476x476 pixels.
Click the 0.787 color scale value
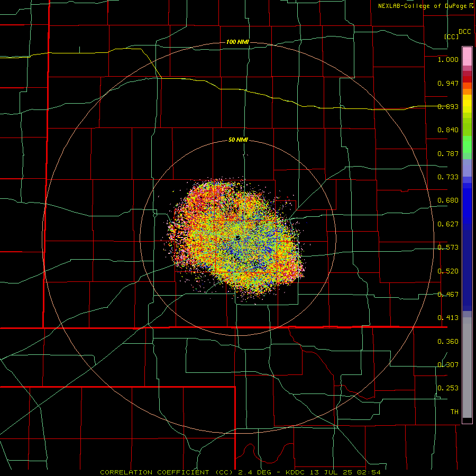(x=448, y=153)
